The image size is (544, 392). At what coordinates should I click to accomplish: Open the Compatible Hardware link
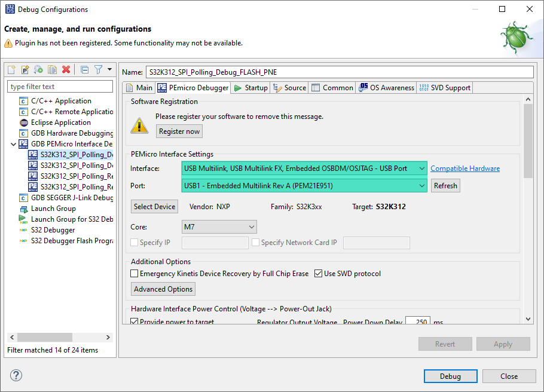point(464,168)
